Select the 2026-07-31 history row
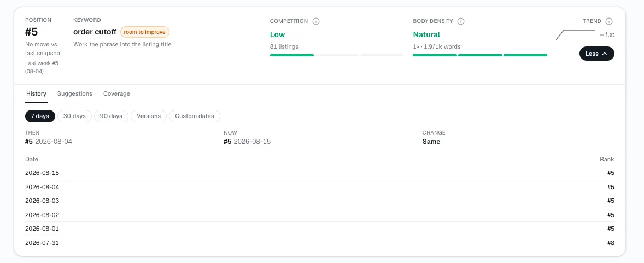The image size is (644, 263). point(319,243)
